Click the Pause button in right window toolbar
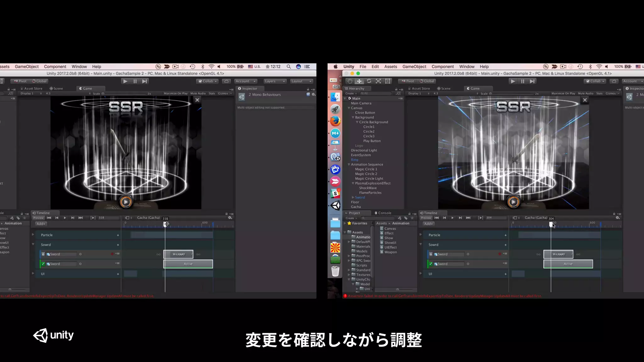The image size is (644, 362). pos(522,81)
